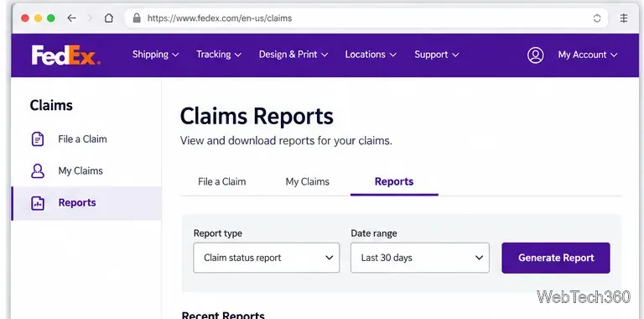Click the user profile avatar icon
644x319 pixels.
pos(535,55)
